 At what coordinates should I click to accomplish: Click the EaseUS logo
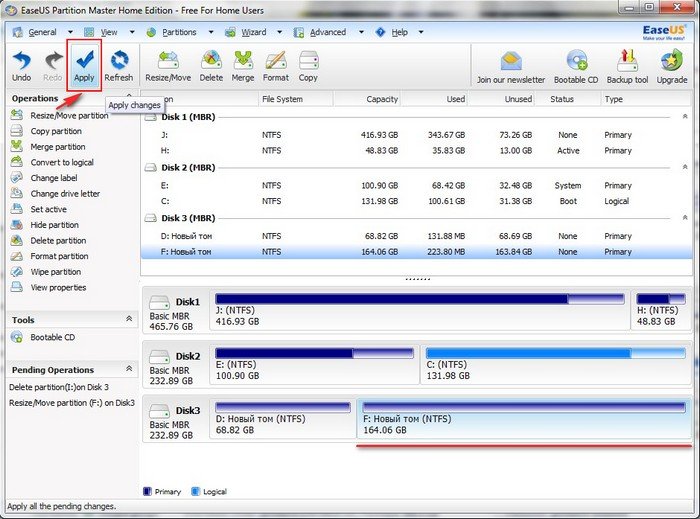coord(664,32)
